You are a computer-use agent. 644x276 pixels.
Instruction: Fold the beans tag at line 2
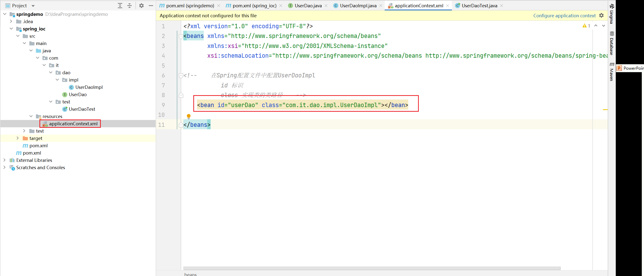tap(181, 37)
